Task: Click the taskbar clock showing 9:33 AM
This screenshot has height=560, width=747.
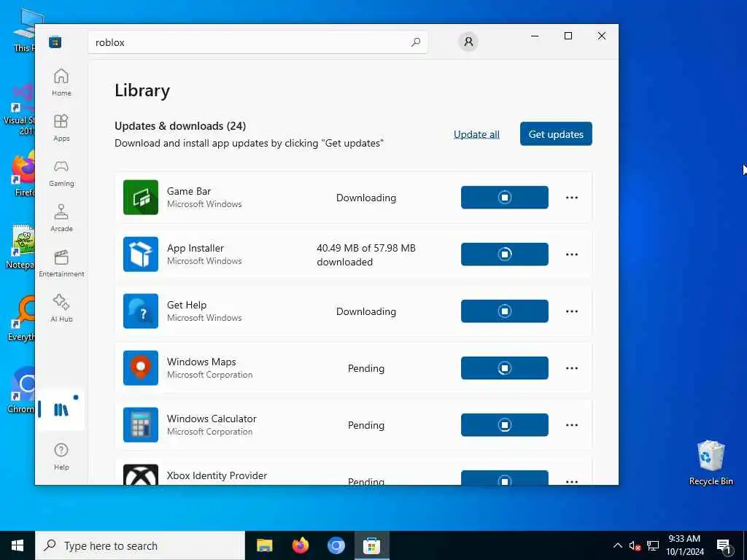Action: (x=684, y=545)
